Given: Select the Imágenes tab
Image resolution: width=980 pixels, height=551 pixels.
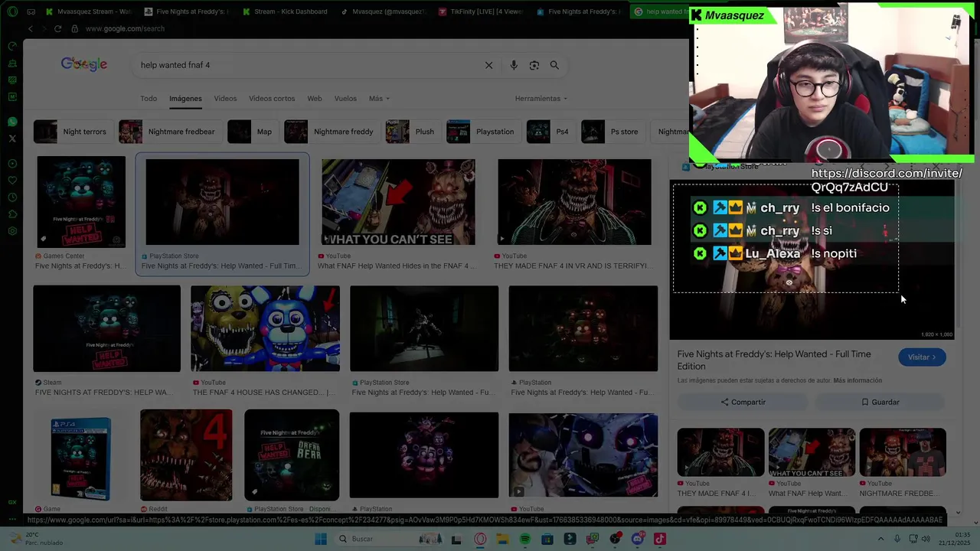Looking at the screenshot, I should (185, 99).
